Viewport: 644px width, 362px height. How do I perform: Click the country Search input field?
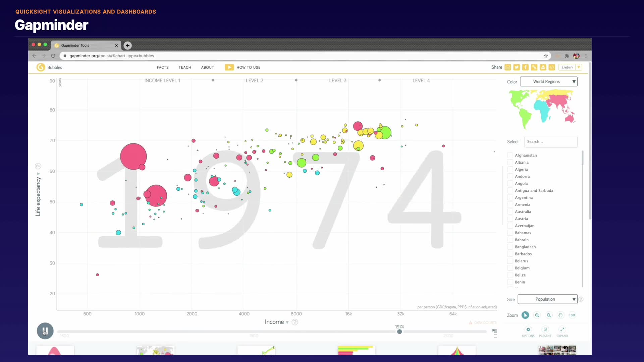[550, 141]
